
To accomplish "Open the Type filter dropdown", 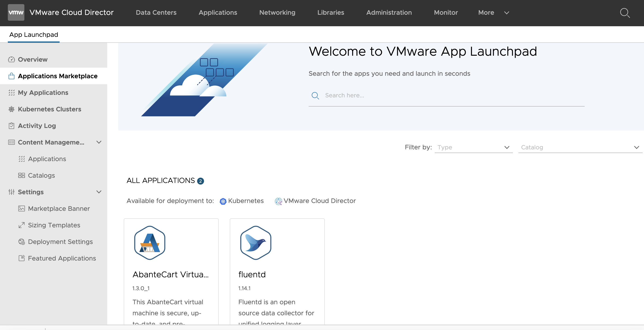I will (x=474, y=147).
